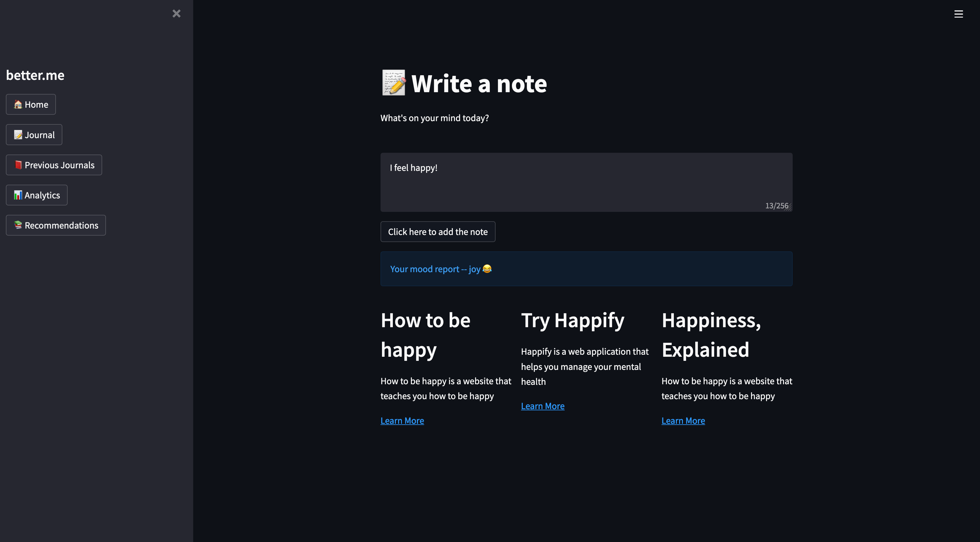980x542 pixels.
Task: Go to the Home page
Action: click(37, 104)
